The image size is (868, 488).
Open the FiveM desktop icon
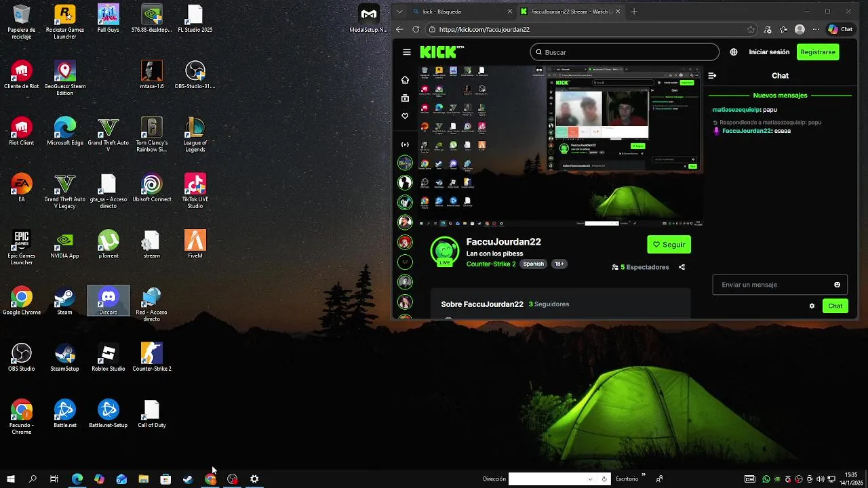[x=195, y=244]
